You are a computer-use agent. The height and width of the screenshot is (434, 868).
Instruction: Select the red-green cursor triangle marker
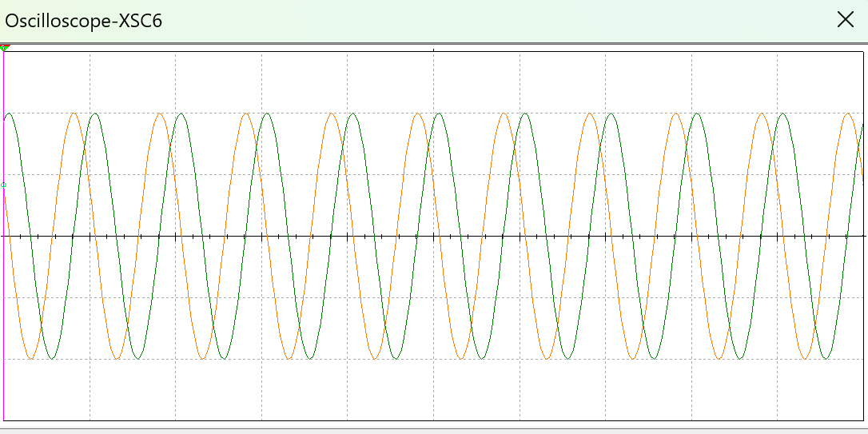tap(5, 48)
